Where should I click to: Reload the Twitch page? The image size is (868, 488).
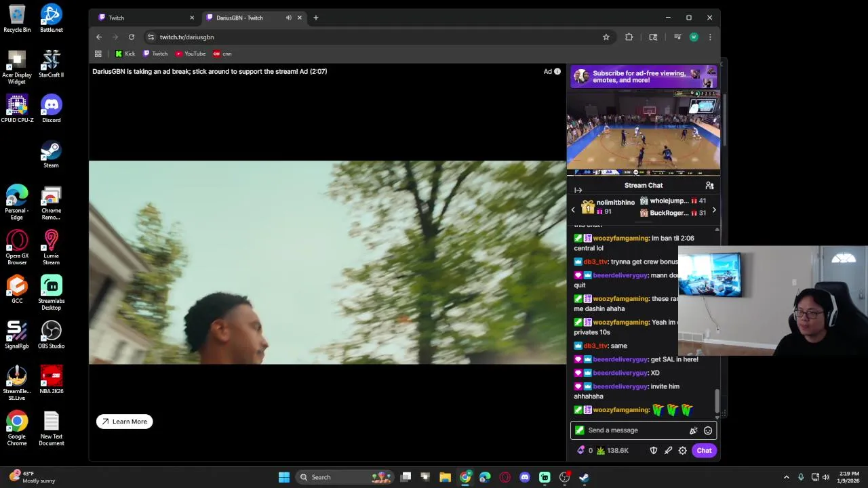tap(132, 37)
